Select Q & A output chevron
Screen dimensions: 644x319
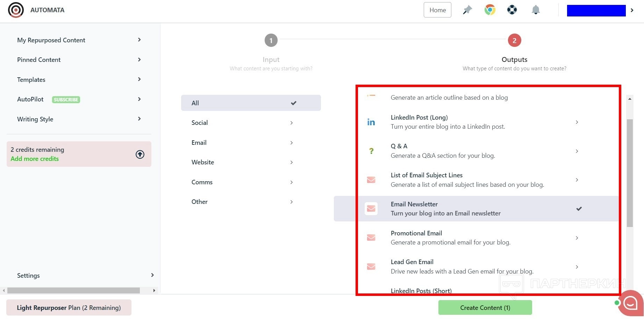tap(577, 151)
